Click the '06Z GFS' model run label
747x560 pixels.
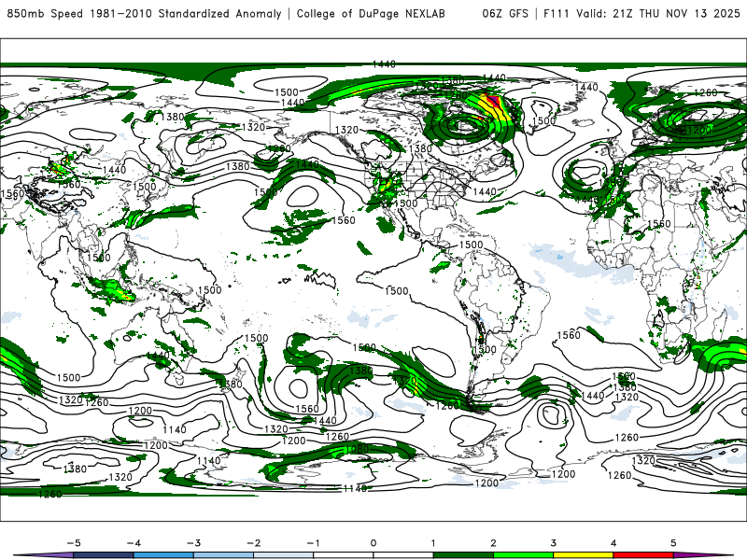505,13
